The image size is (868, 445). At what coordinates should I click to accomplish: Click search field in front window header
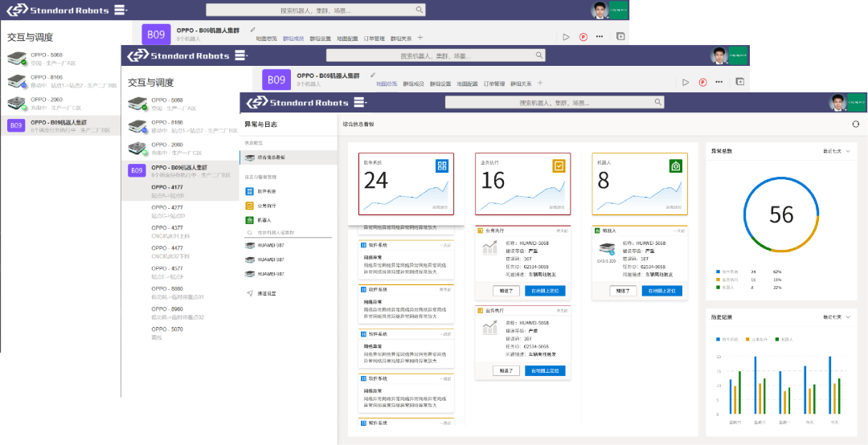555,102
